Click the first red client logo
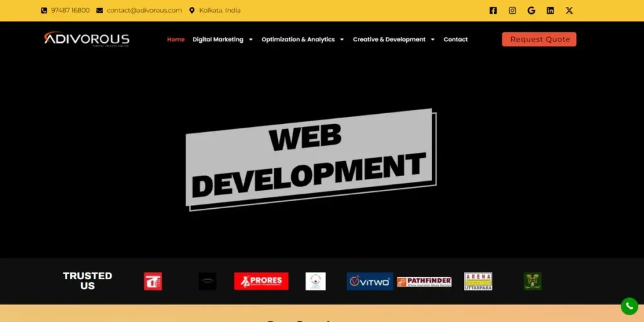Screen dimensions: 644x322 coord(153,281)
